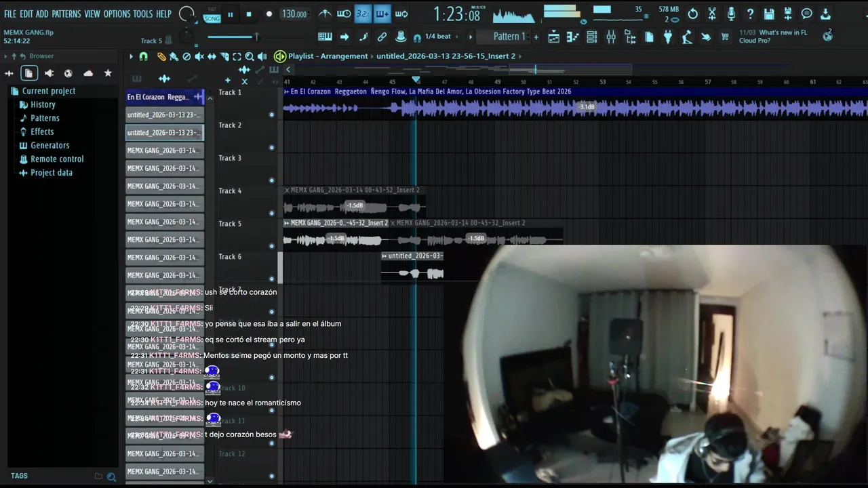The width and height of the screenshot is (868, 488).
Task: Open the Mixer view
Action: tap(611, 37)
